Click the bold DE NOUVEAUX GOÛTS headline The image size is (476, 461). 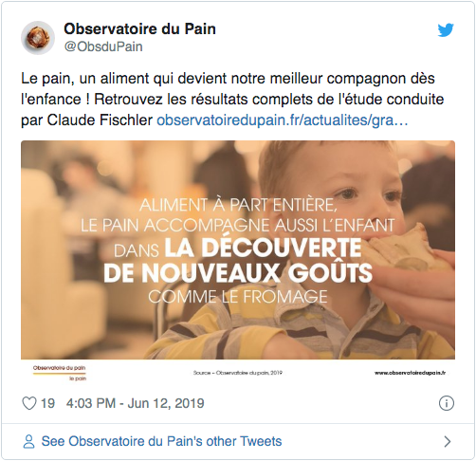(x=238, y=272)
